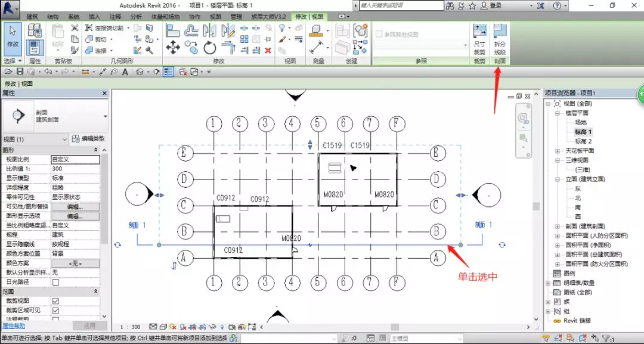
Task: Select the {三维} view in Project Browser
Action: click(583, 169)
